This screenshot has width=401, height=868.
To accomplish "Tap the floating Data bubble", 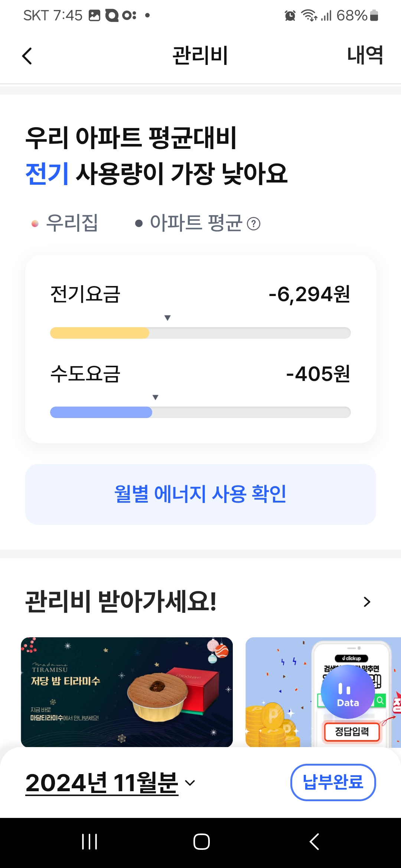I will 348,692.
